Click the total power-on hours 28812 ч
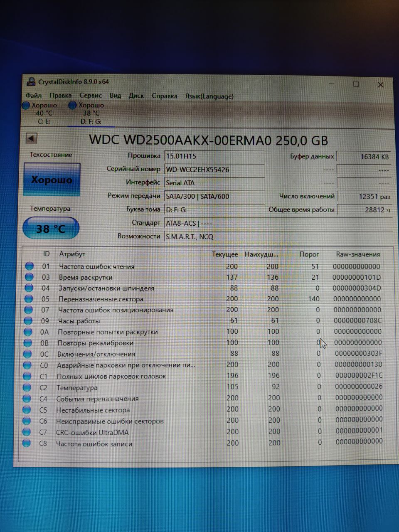The width and height of the screenshot is (399, 532). (364, 210)
